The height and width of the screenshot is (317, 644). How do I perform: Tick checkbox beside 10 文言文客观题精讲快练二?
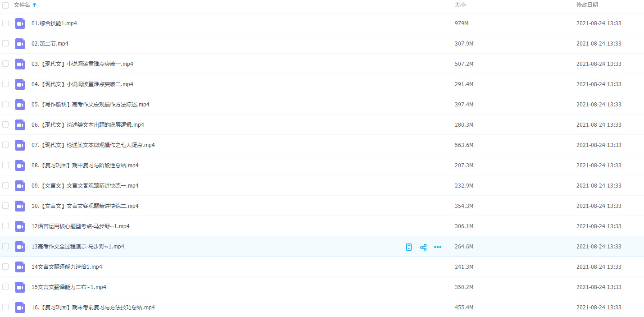(x=5, y=206)
